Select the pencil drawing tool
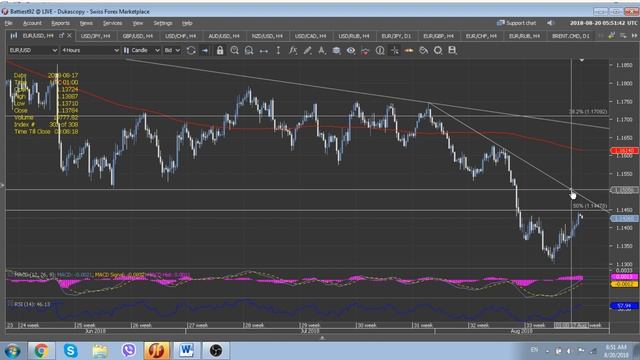This screenshot has height=360, width=640. pyautogui.click(x=307, y=50)
